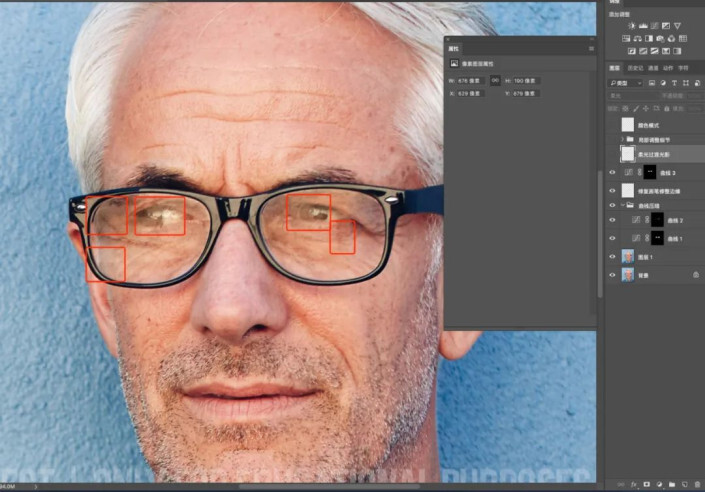Expand the 局部调整细节 group
Screen dimensions: 705x492
pos(621,140)
